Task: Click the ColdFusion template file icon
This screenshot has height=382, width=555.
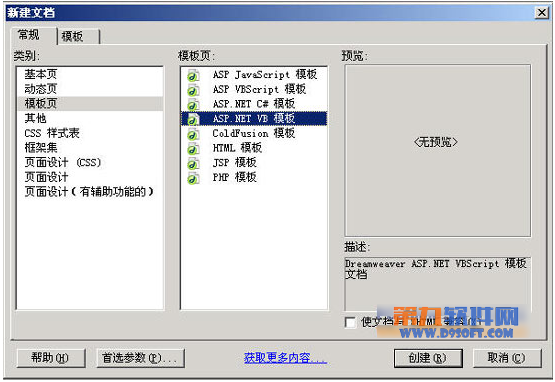Action: pos(193,134)
